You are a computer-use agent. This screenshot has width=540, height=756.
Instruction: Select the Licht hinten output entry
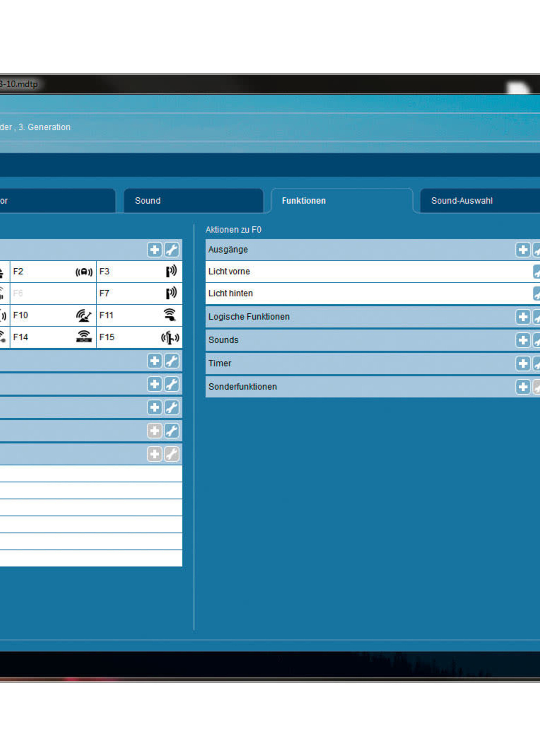coord(366,294)
